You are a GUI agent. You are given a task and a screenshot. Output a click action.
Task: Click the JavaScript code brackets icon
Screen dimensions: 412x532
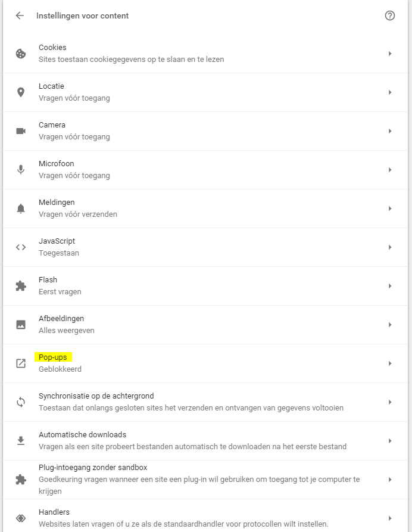click(x=21, y=247)
